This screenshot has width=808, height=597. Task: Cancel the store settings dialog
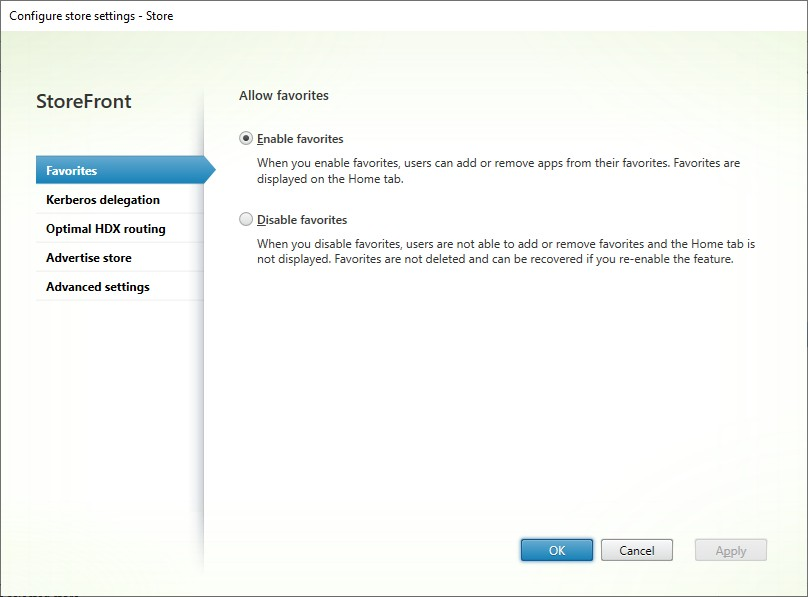coord(637,549)
